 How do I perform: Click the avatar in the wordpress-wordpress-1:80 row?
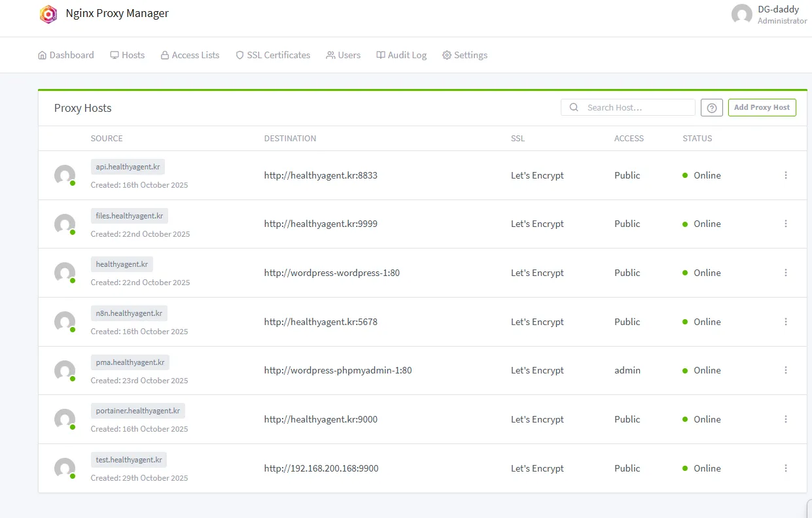tap(65, 273)
